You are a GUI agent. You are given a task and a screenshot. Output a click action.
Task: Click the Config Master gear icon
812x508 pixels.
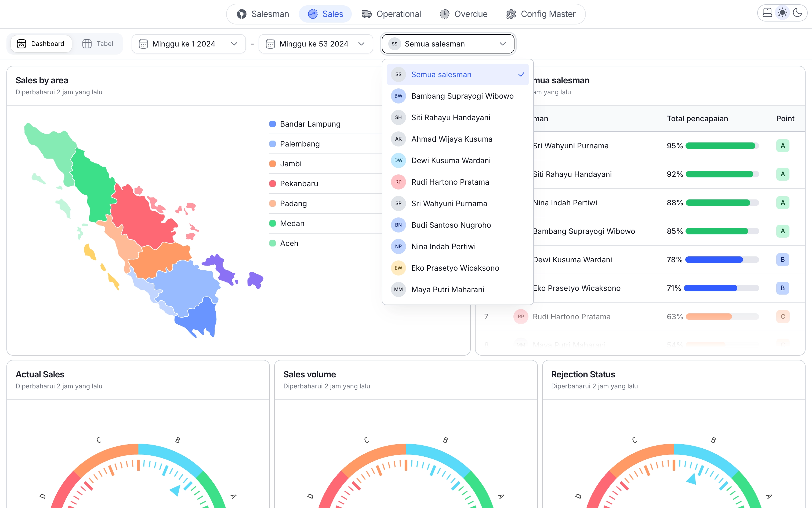(511, 14)
